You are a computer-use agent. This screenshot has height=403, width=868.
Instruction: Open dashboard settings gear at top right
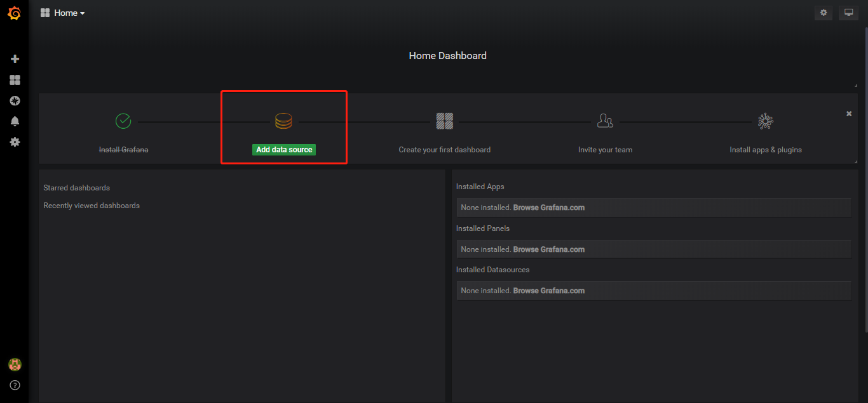(824, 13)
